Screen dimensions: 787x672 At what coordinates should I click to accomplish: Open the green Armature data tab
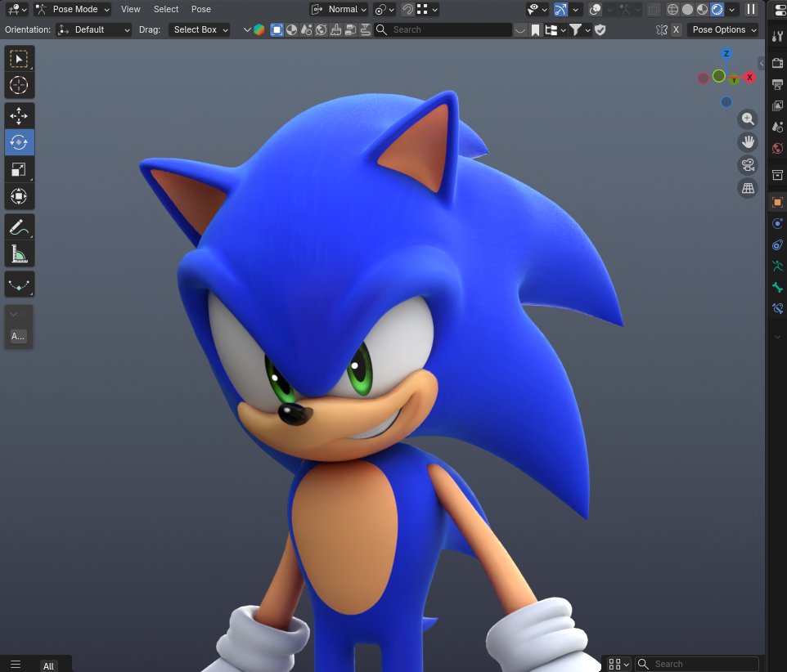[777, 266]
